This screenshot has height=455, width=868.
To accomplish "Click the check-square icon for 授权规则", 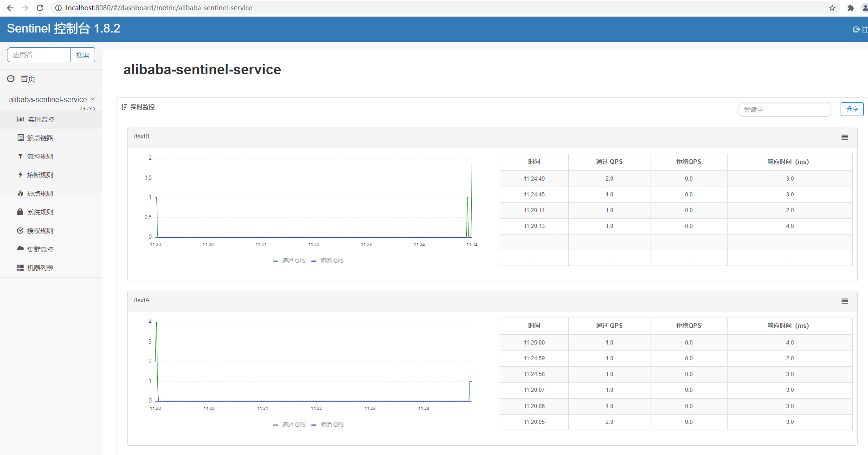I will coord(20,231).
